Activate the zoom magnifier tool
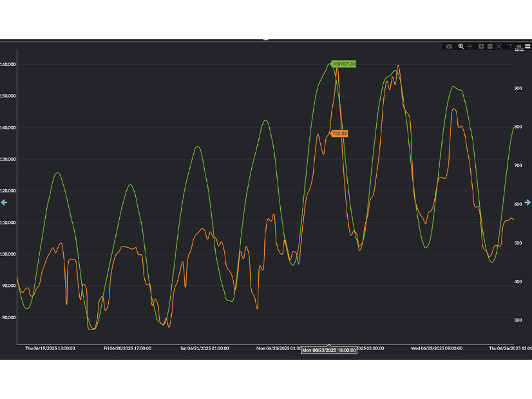 [461, 46]
